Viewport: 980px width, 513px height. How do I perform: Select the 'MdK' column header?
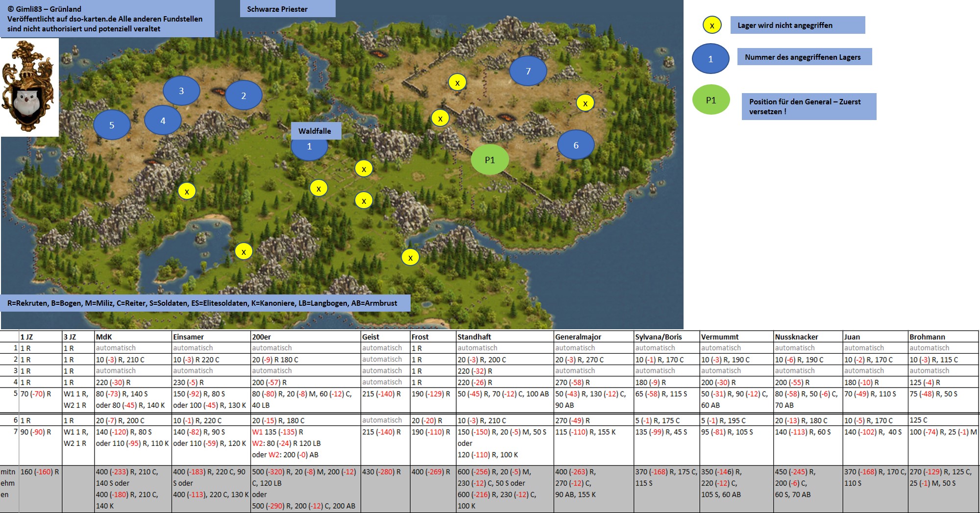(x=133, y=337)
